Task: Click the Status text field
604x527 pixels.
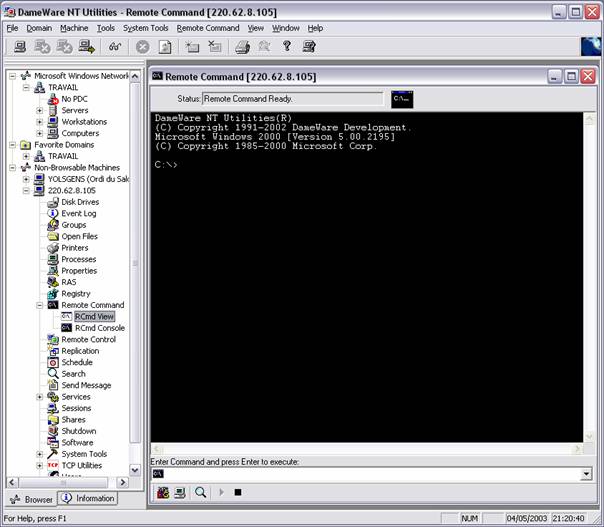Action: click(x=293, y=99)
